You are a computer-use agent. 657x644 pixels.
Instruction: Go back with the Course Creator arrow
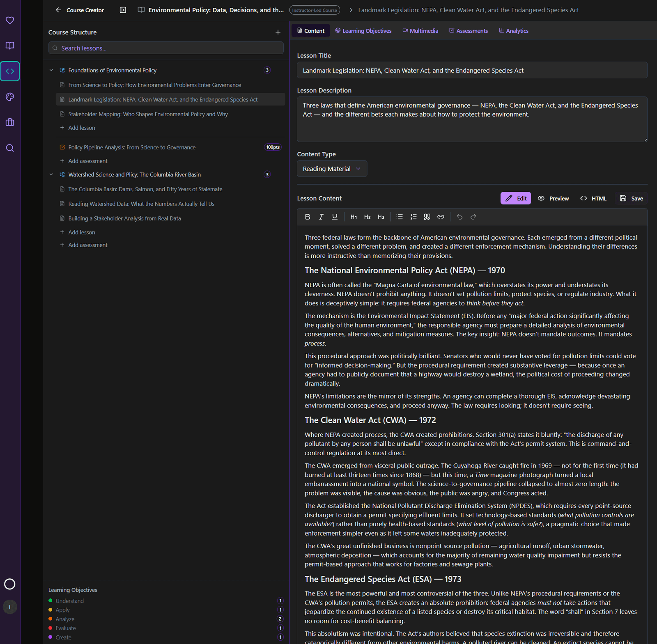coord(58,10)
